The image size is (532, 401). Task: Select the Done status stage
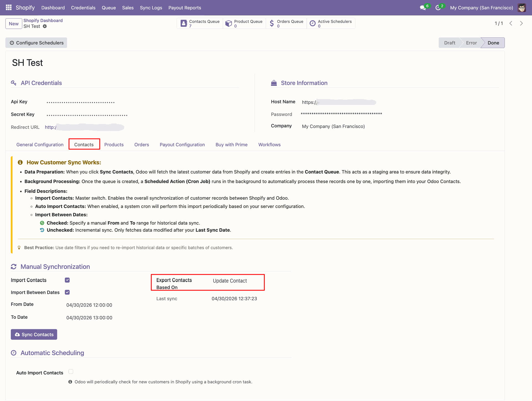[493, 43]
